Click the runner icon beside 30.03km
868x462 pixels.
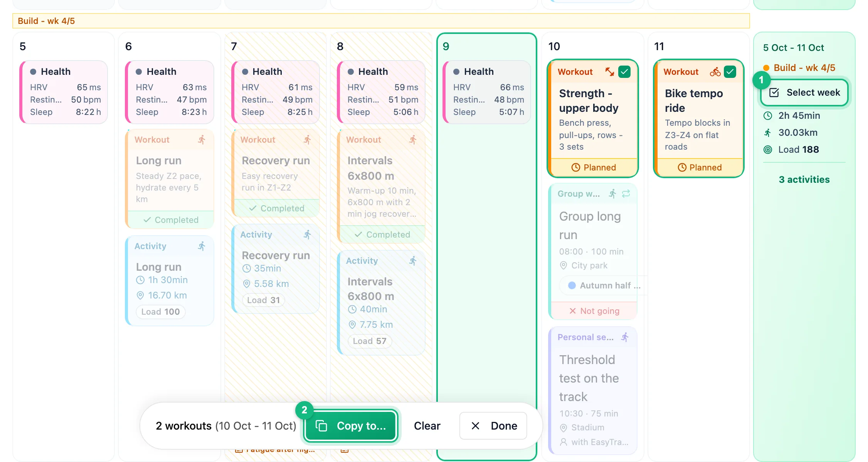pos(768,133)
